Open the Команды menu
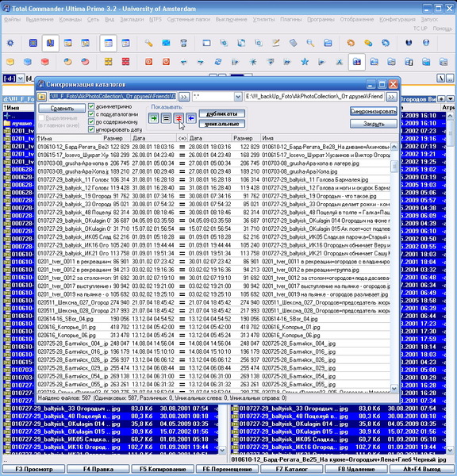 [x=71, y=19]
